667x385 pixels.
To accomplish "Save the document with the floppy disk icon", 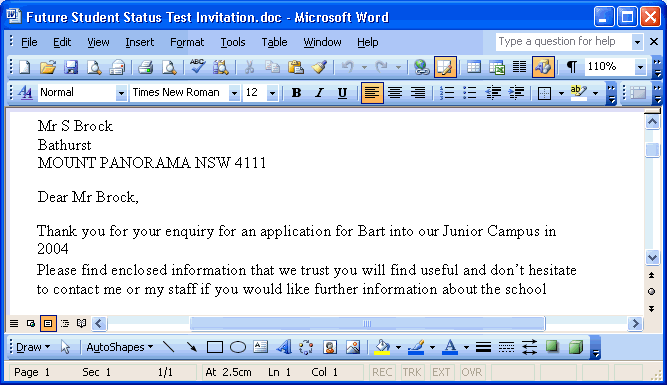I will pos(71,67).
